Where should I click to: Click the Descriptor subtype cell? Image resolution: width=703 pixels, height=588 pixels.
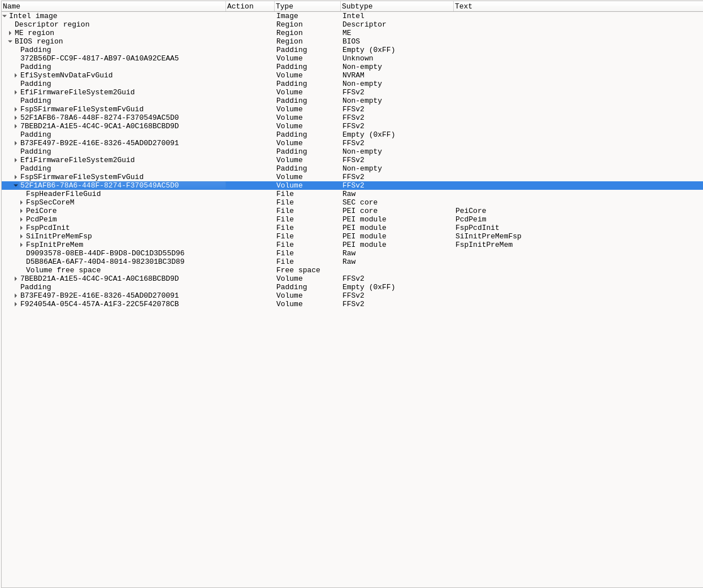coord(364,24)
